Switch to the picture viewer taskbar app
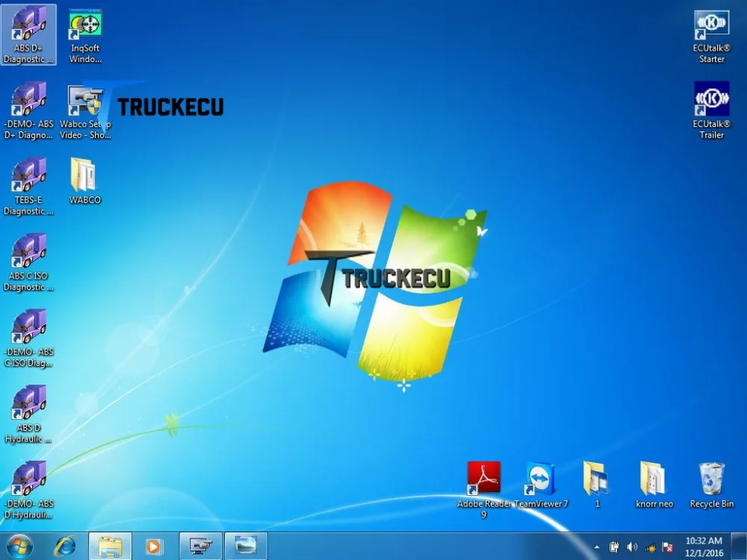The image size is (747, 560). click(246, 547)
